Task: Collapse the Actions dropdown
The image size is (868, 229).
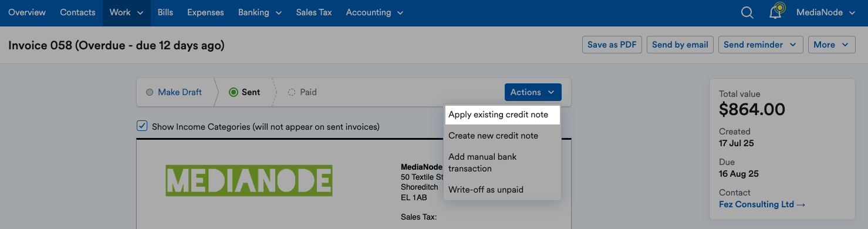Action: 533,92
